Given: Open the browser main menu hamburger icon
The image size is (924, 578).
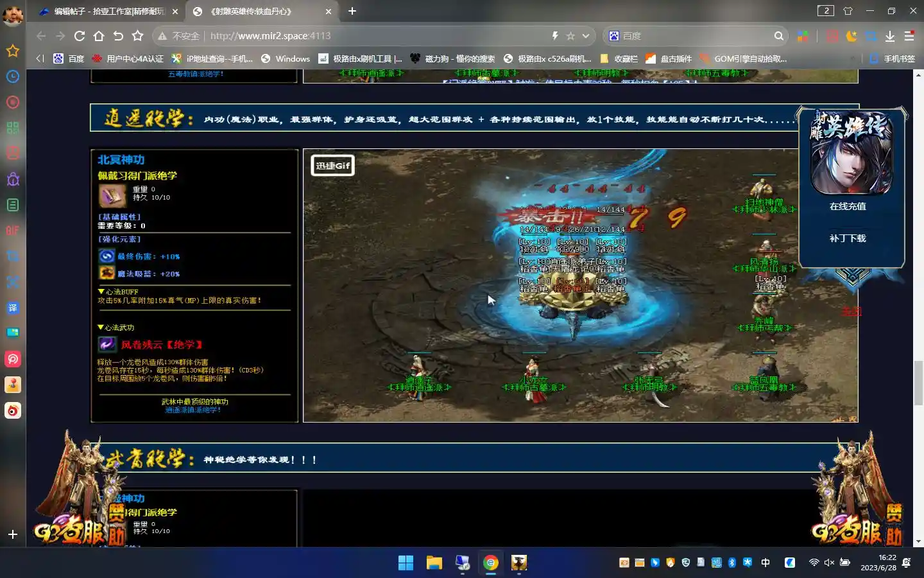Looking at the screenshot, I should (x=909, y=36).
